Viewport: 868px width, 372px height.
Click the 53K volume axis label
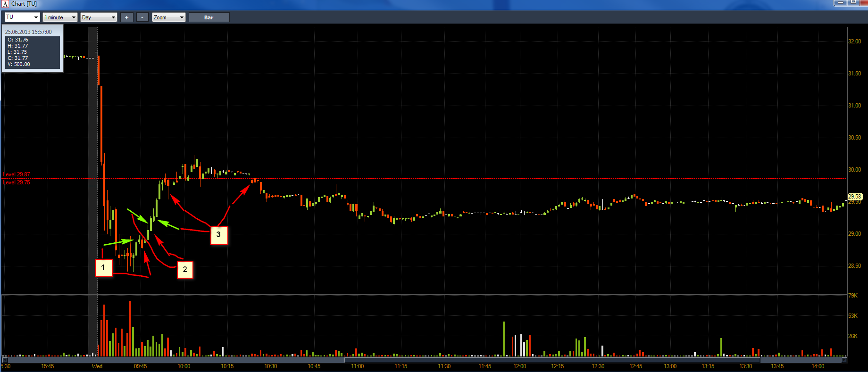pyautogui.click(x=853, y=316)
